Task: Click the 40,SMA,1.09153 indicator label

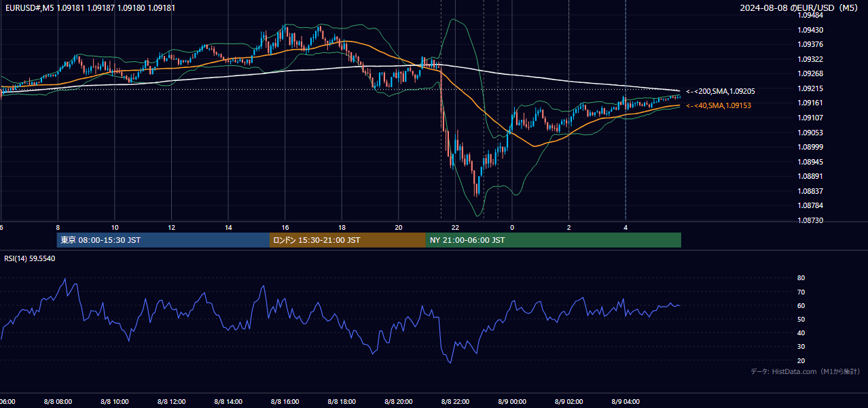Action: pos(719,105)
